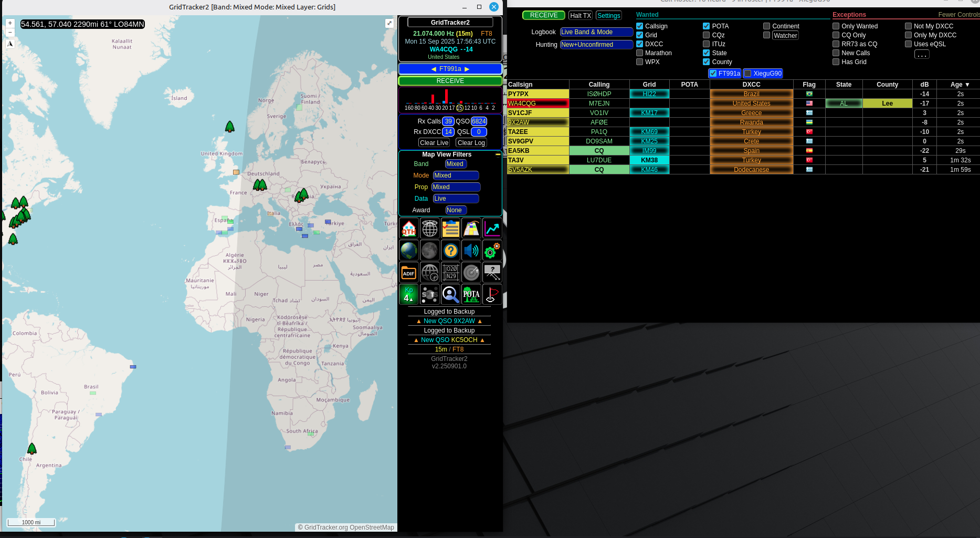Open the Band filter Mixed dropdown
The height and width of the screenshot is (538, 980).
[455, 163]
